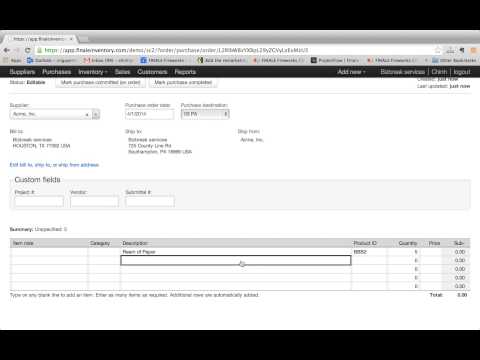The width and height of the screenshot is (480, 360).
Task: Expand the Inventory dropdown menu
Action: tap(93, 72)
